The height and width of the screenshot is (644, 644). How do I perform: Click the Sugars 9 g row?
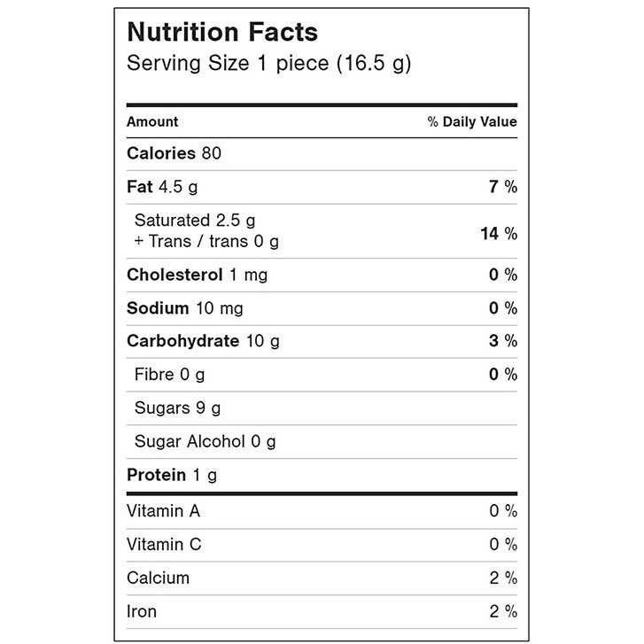322,408
